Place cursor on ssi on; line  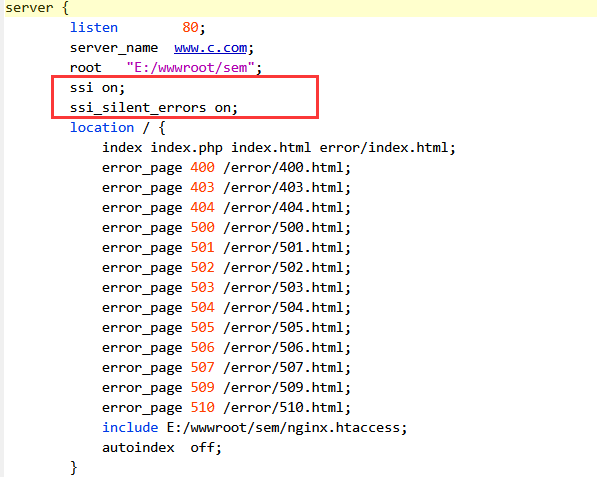[97, 88]
